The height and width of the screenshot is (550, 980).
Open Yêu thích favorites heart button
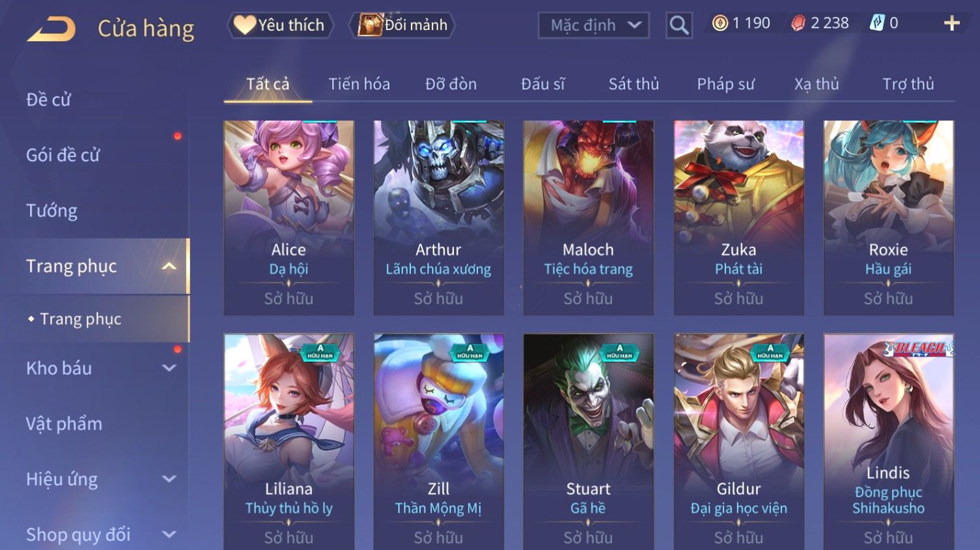[280, 25]
